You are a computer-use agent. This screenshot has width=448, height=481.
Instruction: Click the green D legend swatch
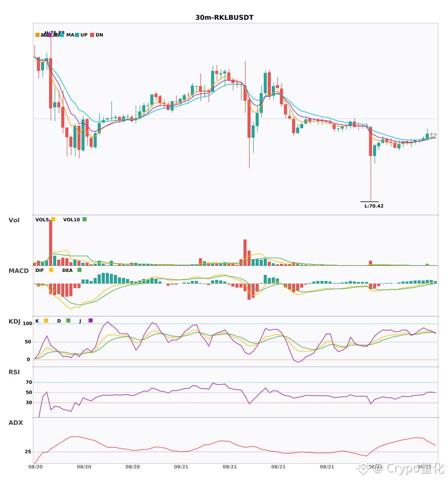pyautogui.click(x=68, y=320)
